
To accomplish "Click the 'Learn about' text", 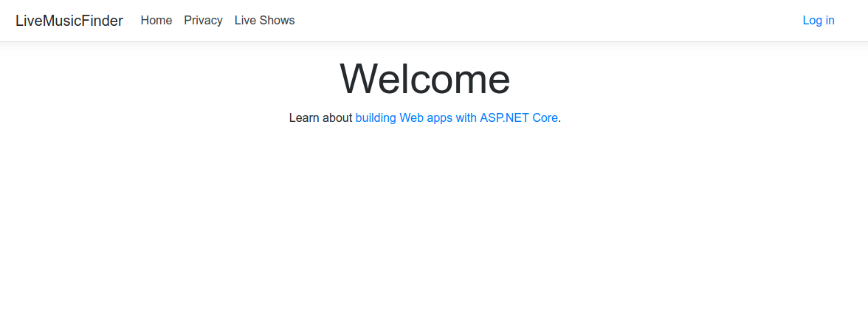I will [320, 117].
